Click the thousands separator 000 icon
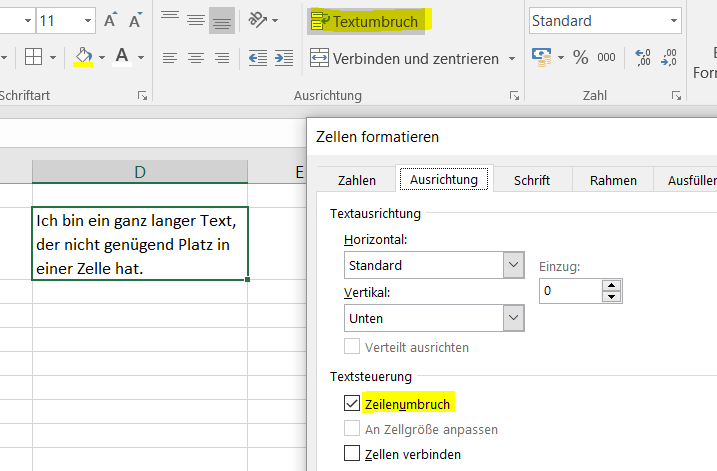The height and width of the screenshot is (471, 717). point(606,58)
